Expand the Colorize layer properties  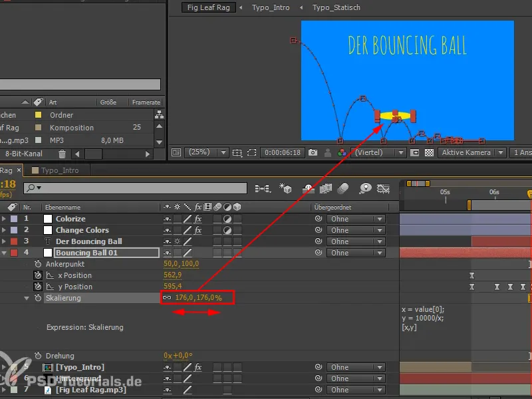pos(5,219)
